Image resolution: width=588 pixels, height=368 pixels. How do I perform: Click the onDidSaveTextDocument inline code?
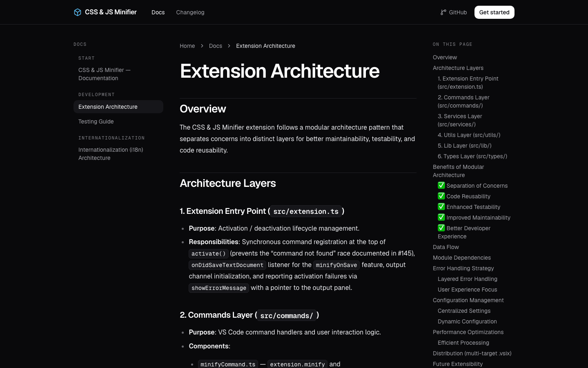coord(227,265)
